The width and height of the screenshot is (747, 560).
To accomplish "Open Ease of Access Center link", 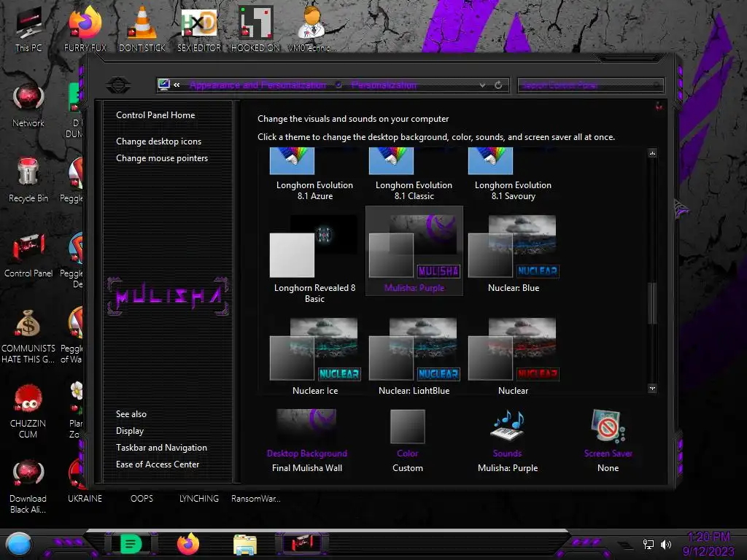I will [x=158, y=464].
